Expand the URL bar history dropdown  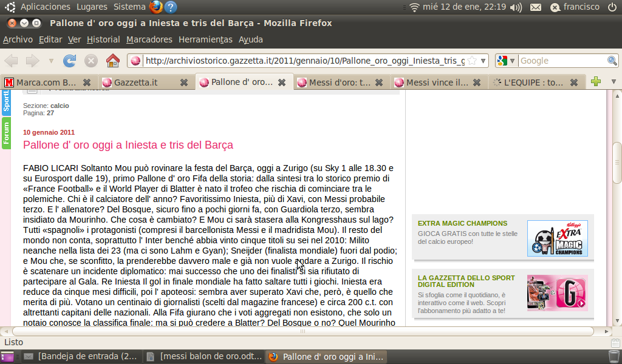click(484, 61)
